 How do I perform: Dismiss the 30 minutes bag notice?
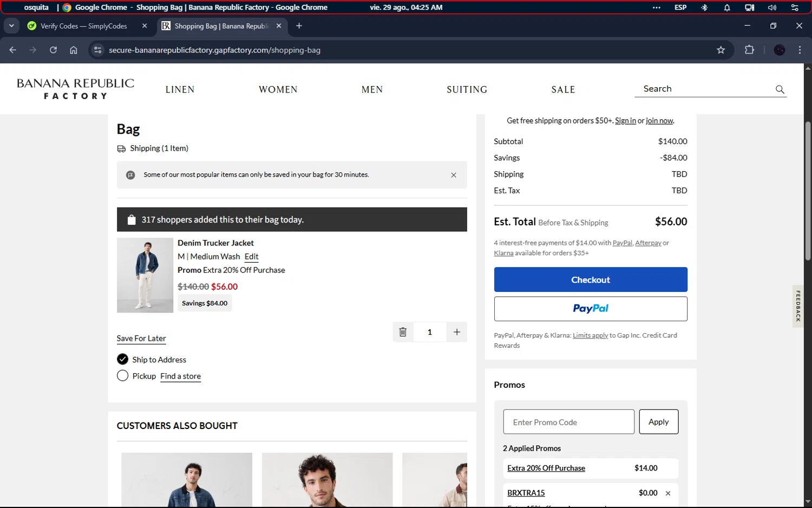click(454, 175)
